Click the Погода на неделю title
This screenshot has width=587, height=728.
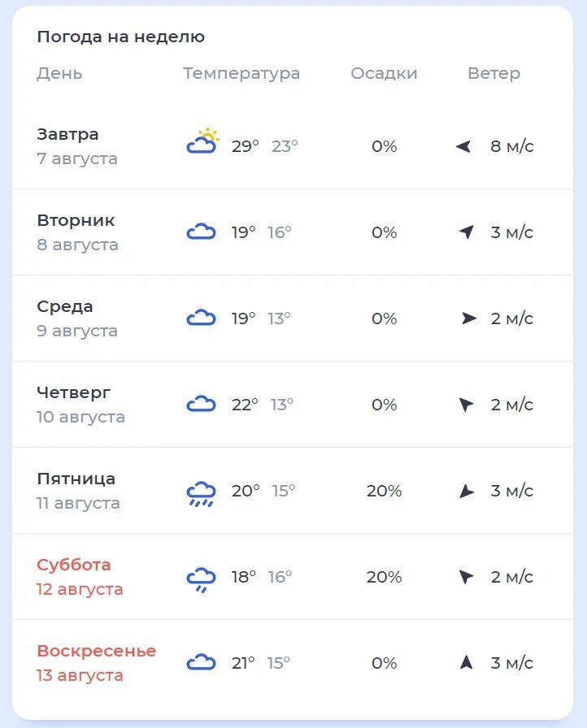point(120,37)
